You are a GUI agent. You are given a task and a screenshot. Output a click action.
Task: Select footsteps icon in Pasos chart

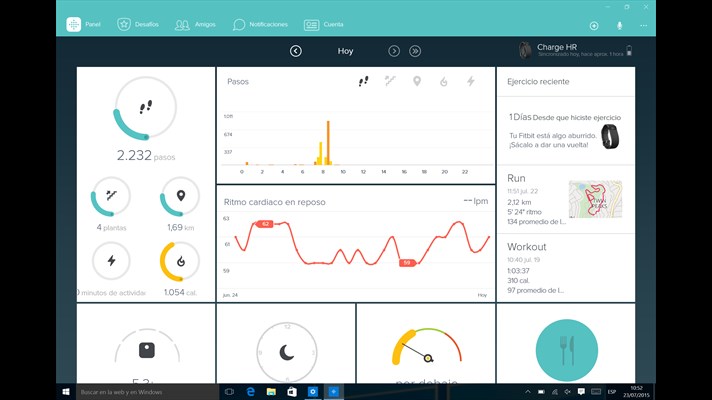(x=364, y=81)
